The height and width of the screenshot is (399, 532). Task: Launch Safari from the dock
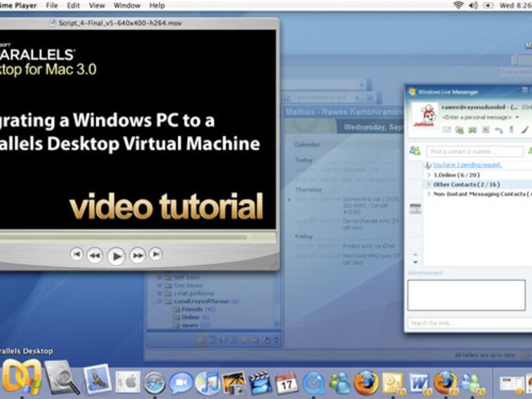154,382
